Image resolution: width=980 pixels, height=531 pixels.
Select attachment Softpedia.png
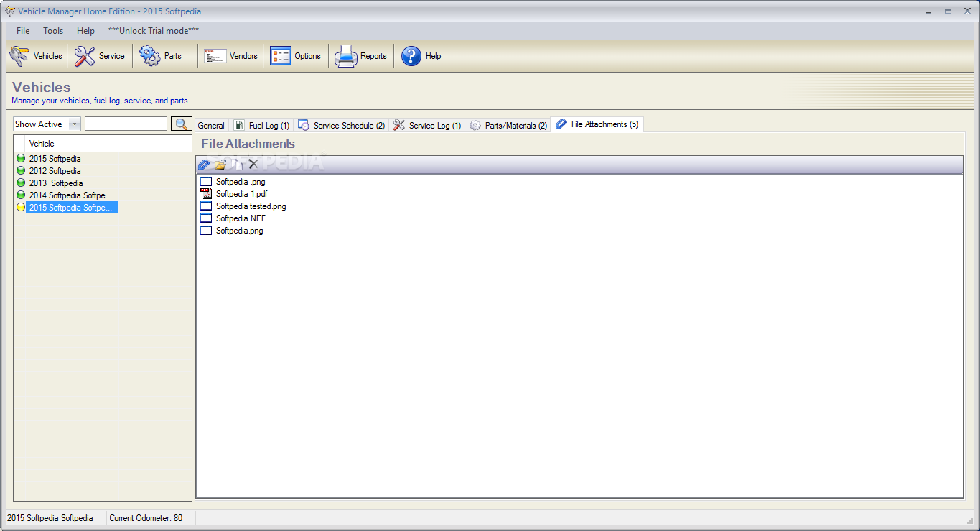240,231
